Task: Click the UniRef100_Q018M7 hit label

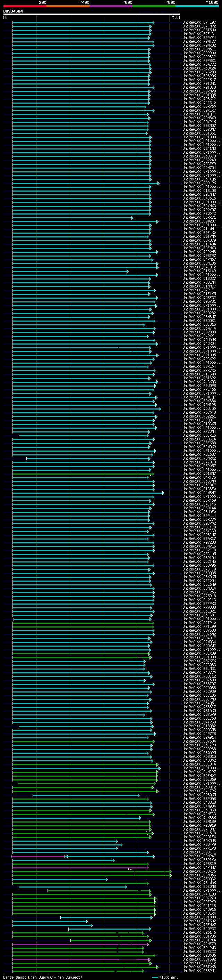Action: tap(199, 473)
